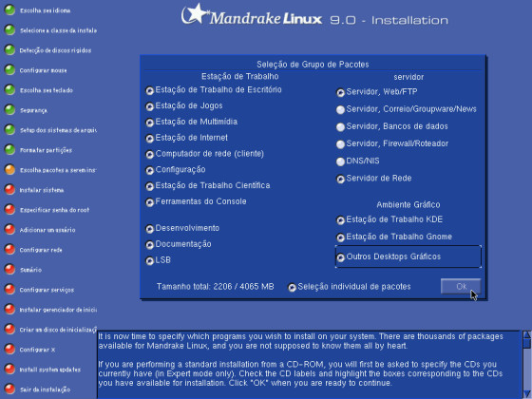Click the green light beside Formatar partições
Viewport: 532px width, 399px height.
(x=9, y=150)
